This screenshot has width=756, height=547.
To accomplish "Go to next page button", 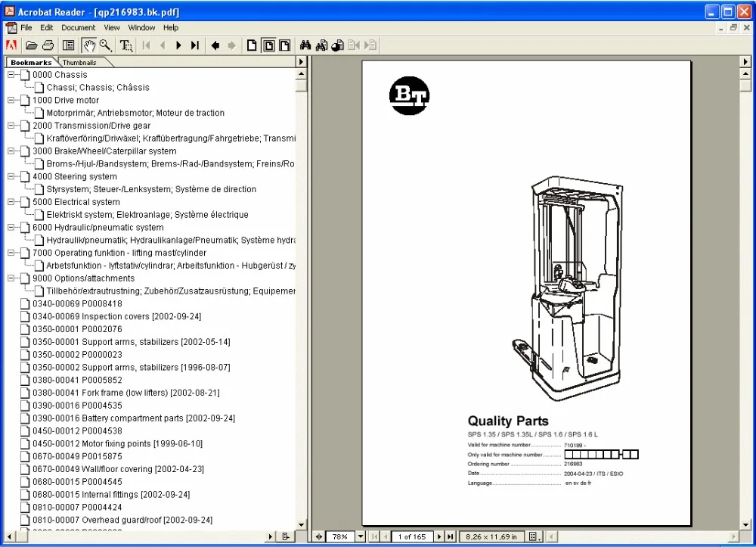I will pyautogui.click(x=178, y=45).
